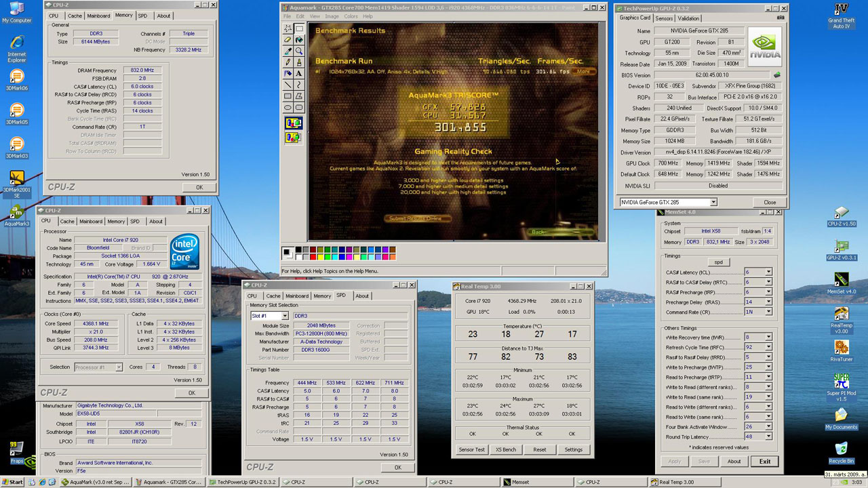Screen dimensions: 868x488
Task: Open the MemSet v4.0 desktop icon
Action: pyautogui.click(x=842, y=283)
